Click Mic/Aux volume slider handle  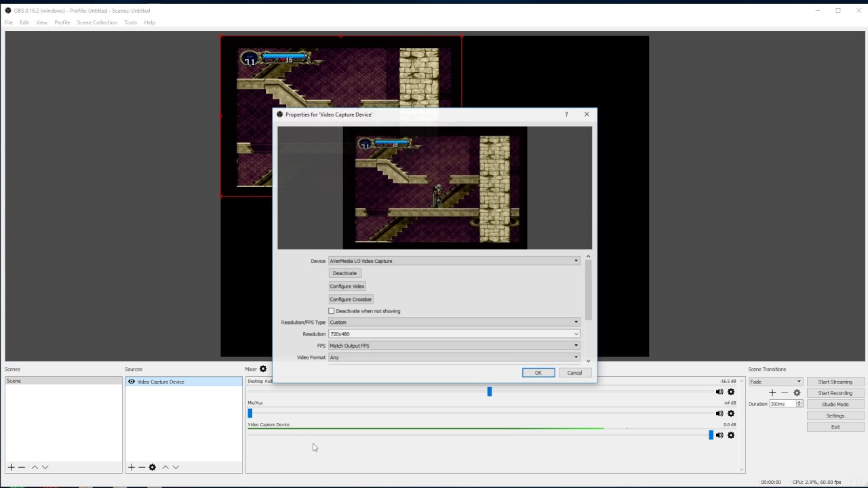point(250,413)
